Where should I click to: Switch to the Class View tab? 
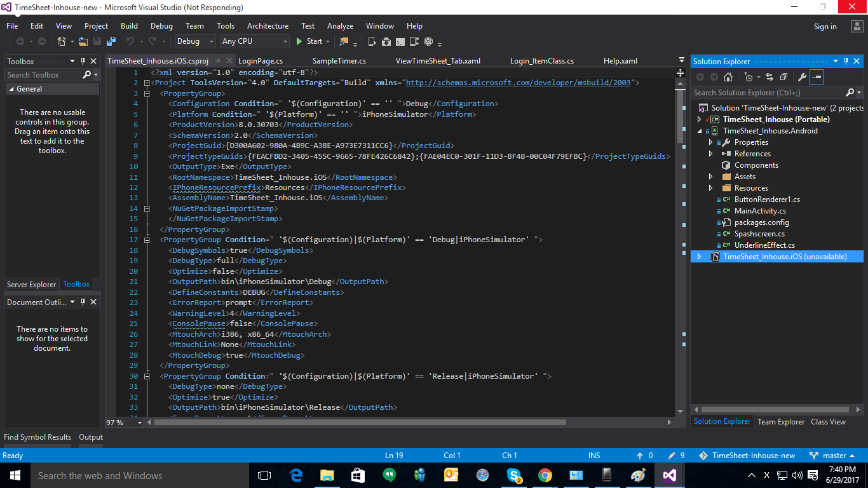(x=828, y=421)
